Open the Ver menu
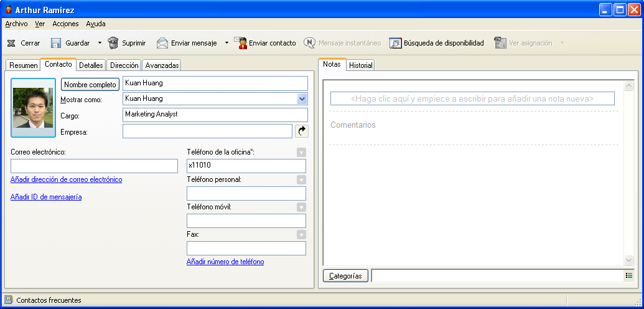 (40, 24)
